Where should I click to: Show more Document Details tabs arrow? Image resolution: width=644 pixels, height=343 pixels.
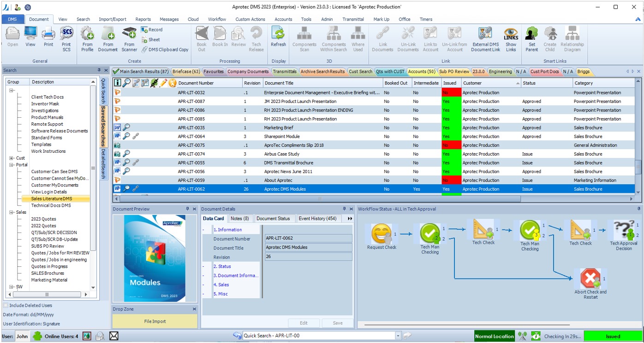(x=350, y=219)
